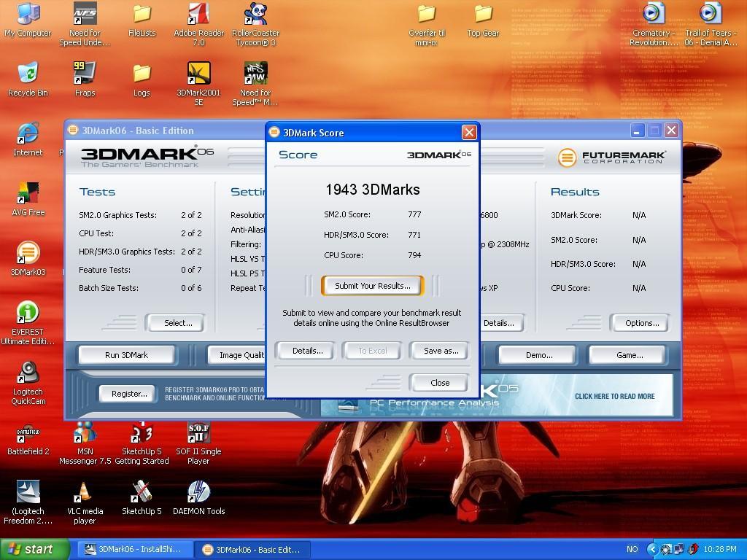The image size is (747, 560).
Task: Click Submit Your Results button
Action: pos(373,286)
